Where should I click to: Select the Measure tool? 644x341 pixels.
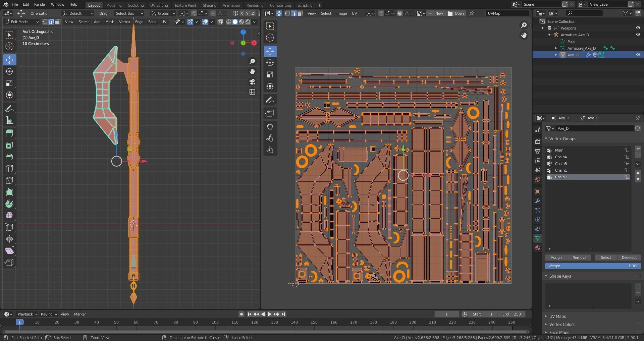(9, 121)
